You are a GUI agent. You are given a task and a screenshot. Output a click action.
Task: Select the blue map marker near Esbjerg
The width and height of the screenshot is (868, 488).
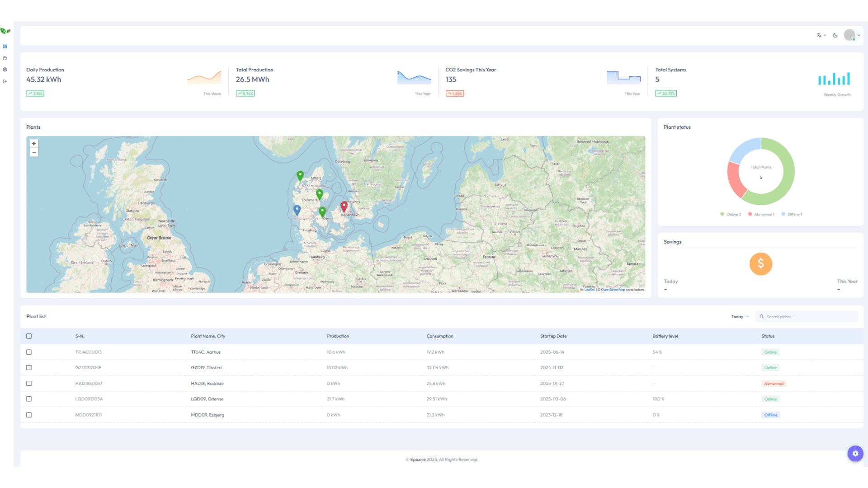click(297, 210)
